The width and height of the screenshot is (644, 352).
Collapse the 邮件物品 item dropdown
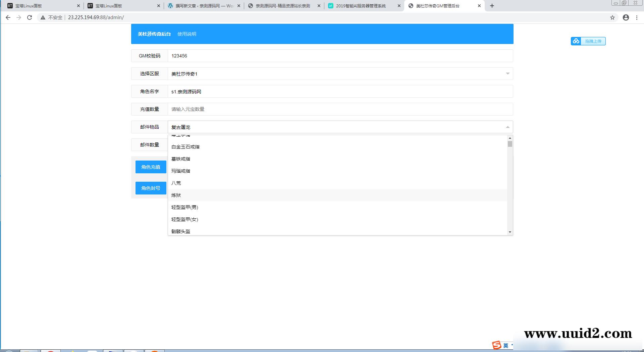[x=507, y=127]
